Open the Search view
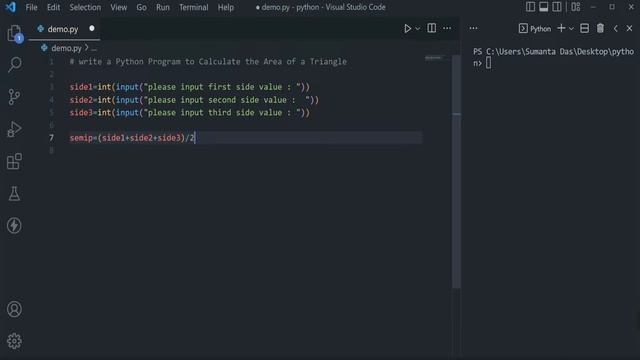 click(x=14, y=64)
